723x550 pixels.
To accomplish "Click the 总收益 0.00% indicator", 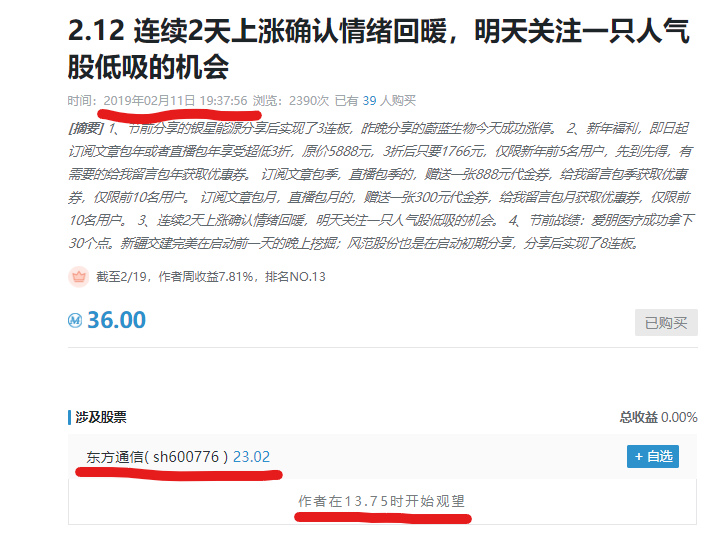I will (658, 417).
